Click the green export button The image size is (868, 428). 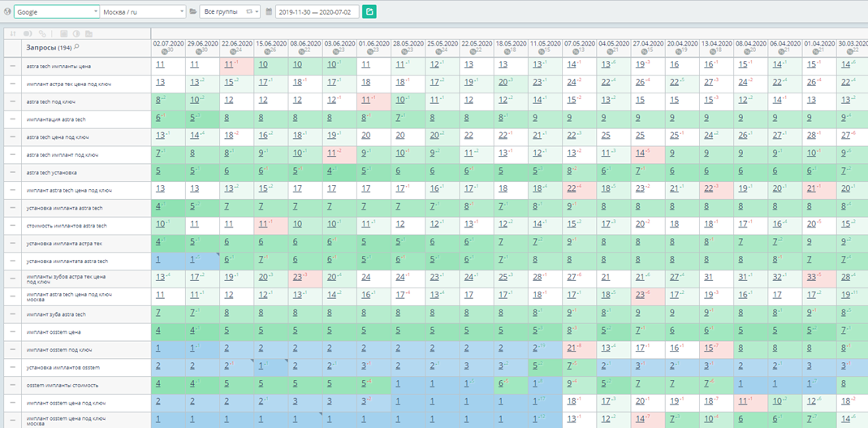369,11
